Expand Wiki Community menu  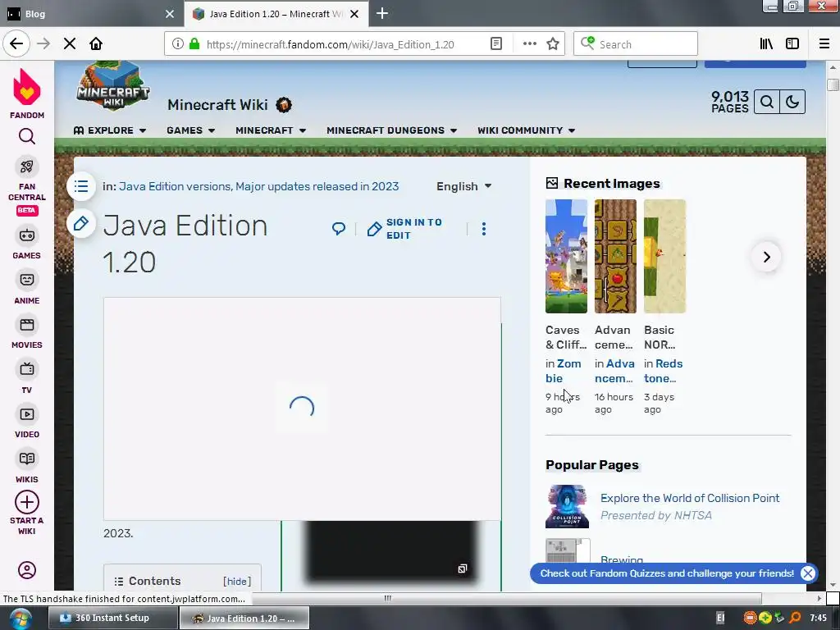coord(526,130)
